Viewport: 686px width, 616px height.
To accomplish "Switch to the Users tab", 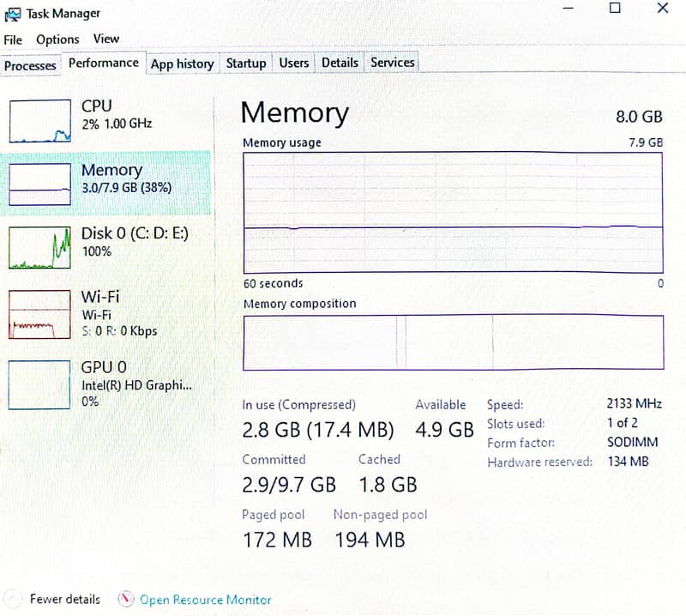I will (294, 63).
